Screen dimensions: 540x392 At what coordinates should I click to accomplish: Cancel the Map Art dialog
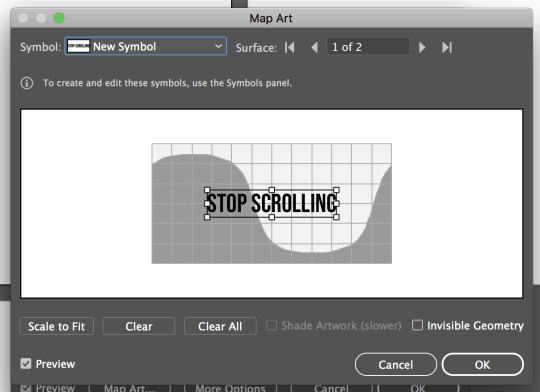(x=396, y=364)
